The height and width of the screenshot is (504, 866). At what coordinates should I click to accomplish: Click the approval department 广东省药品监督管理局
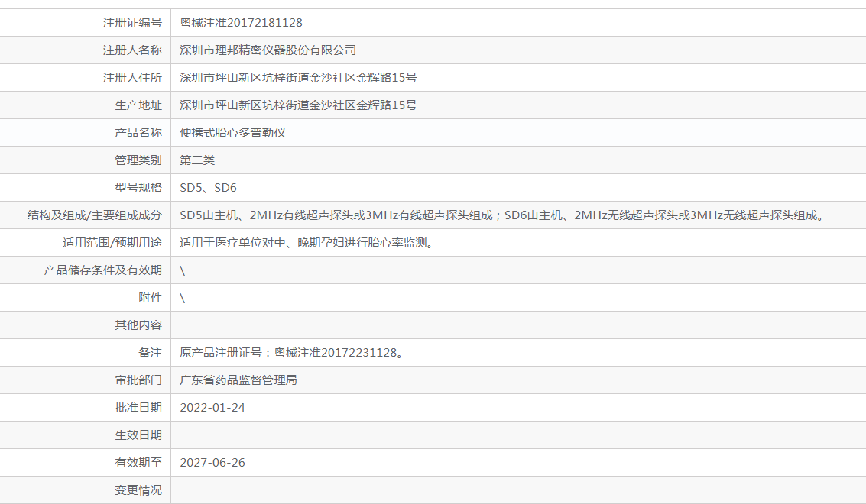pos(238,380)
